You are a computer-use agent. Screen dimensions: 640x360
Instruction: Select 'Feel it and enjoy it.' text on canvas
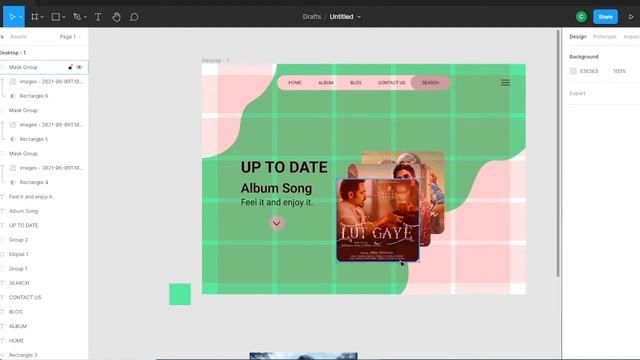277,202
